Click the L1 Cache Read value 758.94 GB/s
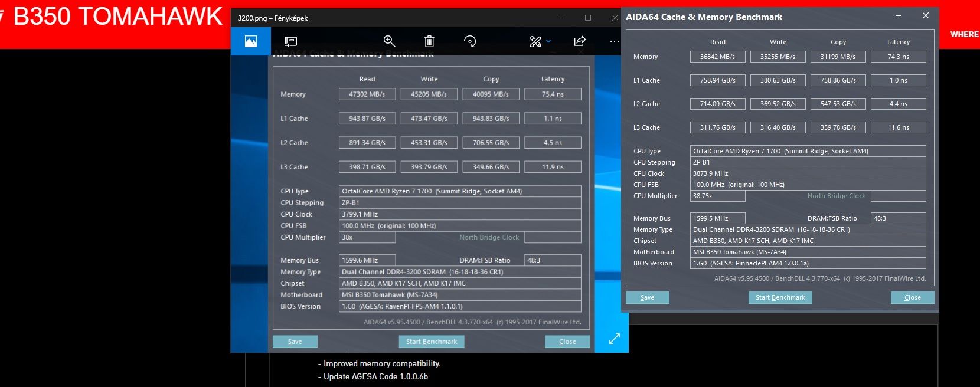The width and height of the screenshot is (980, 387). (x=718, y=80)
